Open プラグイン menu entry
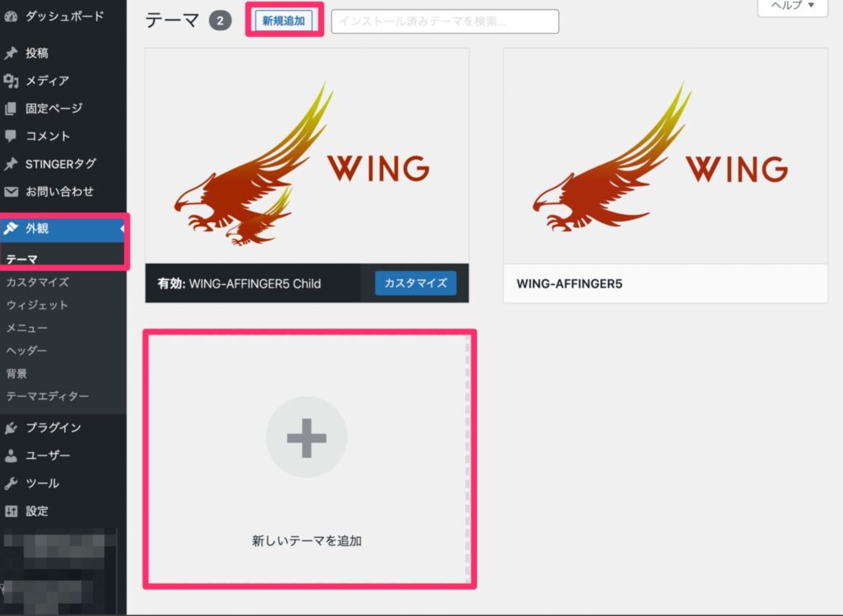The height and width of the screenshot is (616, 843). [x=54, y=428]
